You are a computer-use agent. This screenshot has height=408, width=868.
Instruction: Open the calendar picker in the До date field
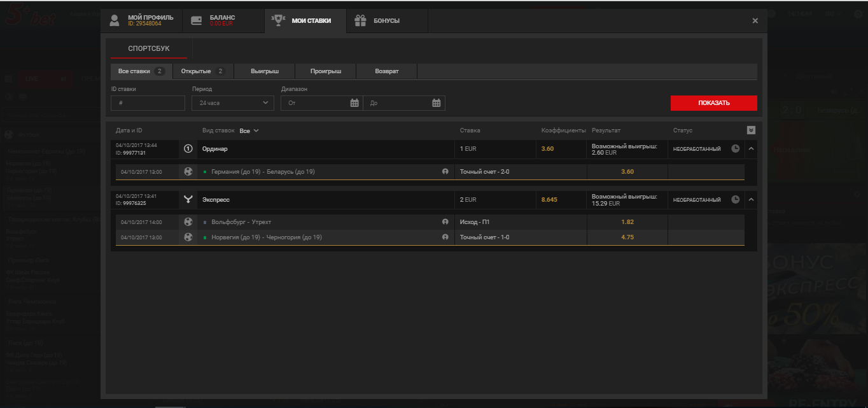point(436,103)
